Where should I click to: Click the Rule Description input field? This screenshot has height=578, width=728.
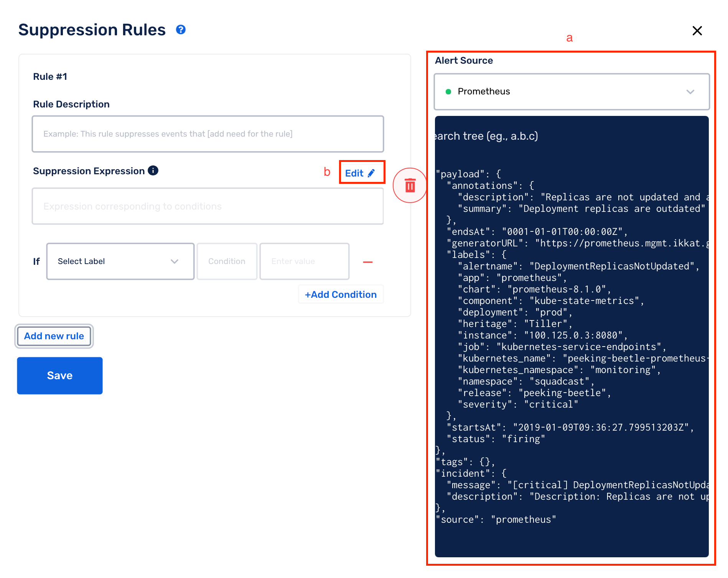coord(208,134)
